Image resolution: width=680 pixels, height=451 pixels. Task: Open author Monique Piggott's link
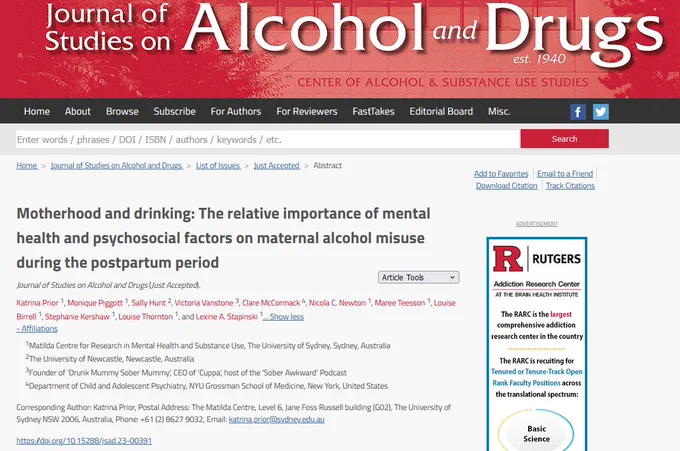[x=95, y=303]
